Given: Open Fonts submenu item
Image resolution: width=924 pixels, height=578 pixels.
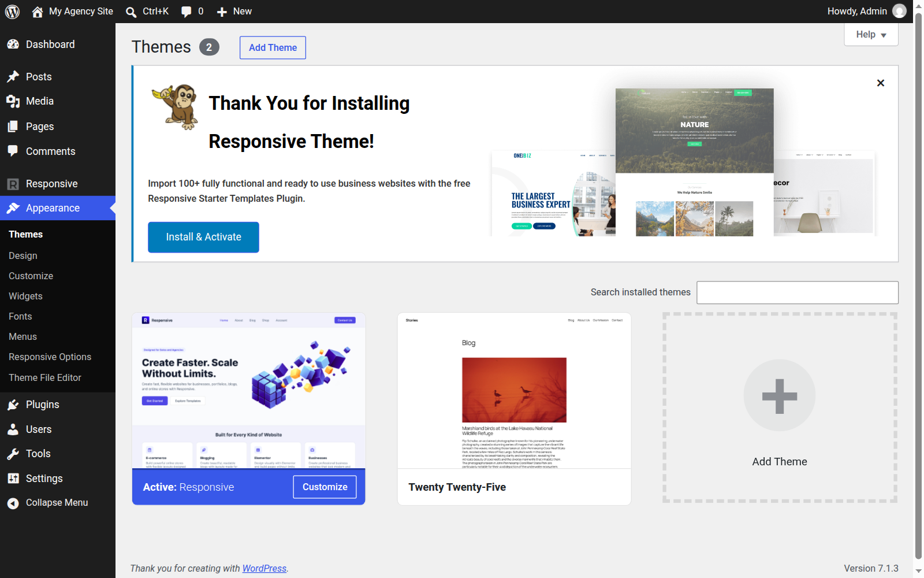Looking at the screenshot, I should click(x=20, y=317).
